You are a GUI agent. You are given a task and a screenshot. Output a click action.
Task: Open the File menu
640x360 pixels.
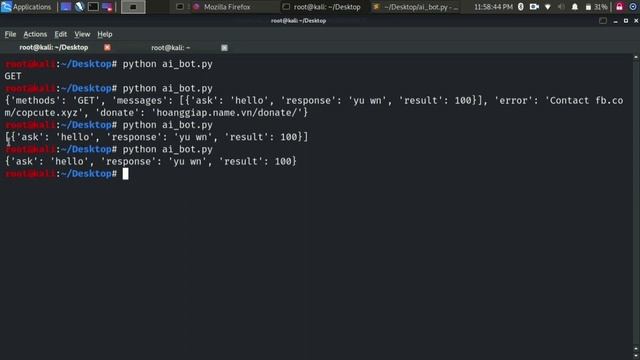10,34
